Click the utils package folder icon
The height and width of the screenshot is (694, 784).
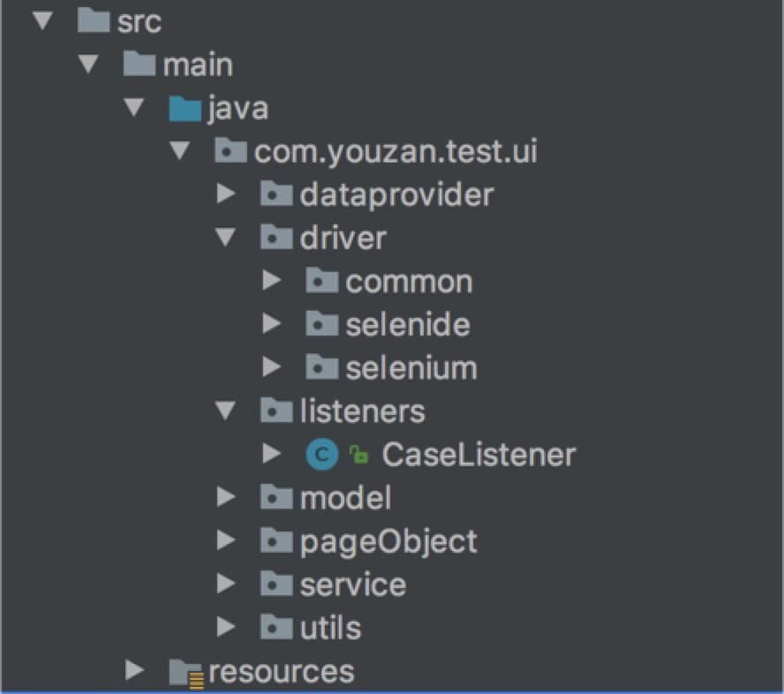[276, 627]
